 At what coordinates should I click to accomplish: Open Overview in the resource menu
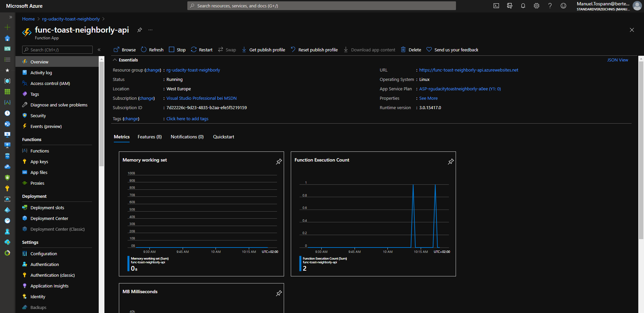pyautogui.click(x=57, y=62)
